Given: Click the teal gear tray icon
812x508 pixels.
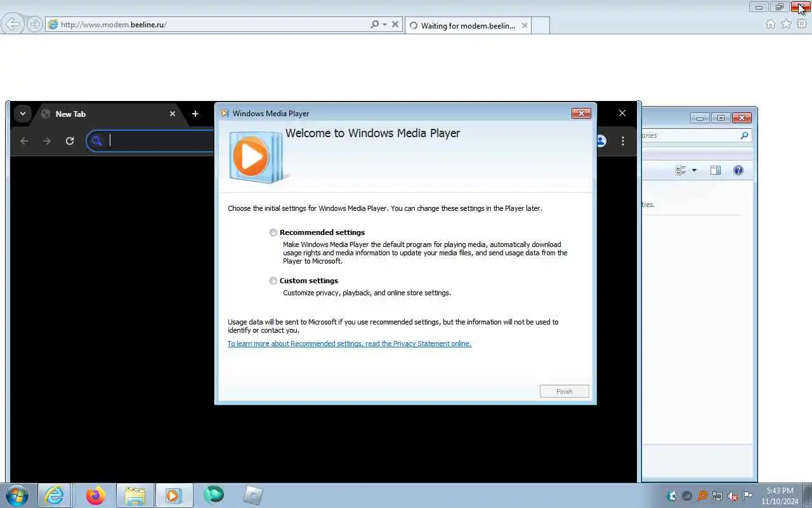Looking at the screenshot, I should tap(672, 496).
